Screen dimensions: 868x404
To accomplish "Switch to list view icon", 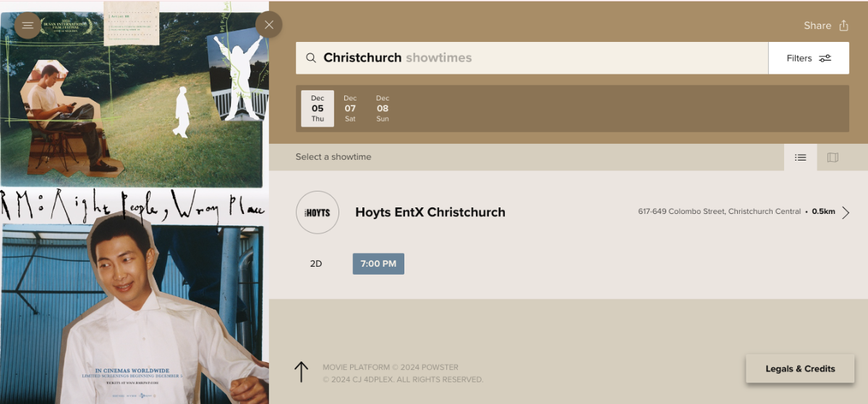I will (800, 157).
